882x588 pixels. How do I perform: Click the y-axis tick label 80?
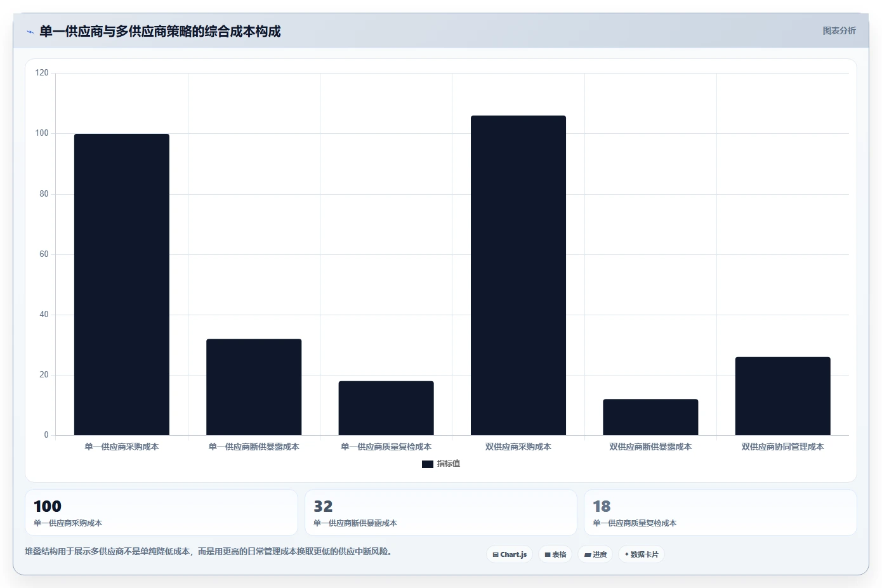(x=44, y=193)
